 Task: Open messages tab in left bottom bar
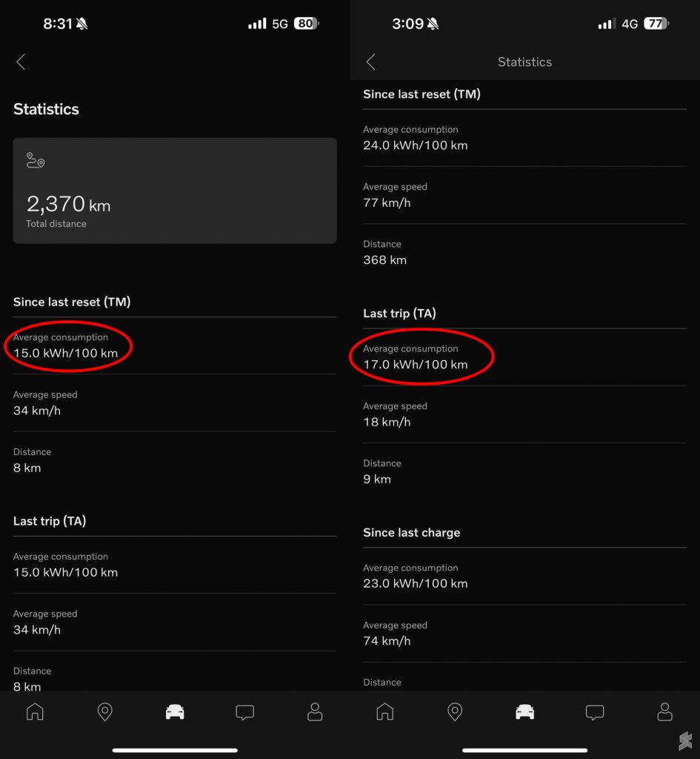tap(244, 712)
